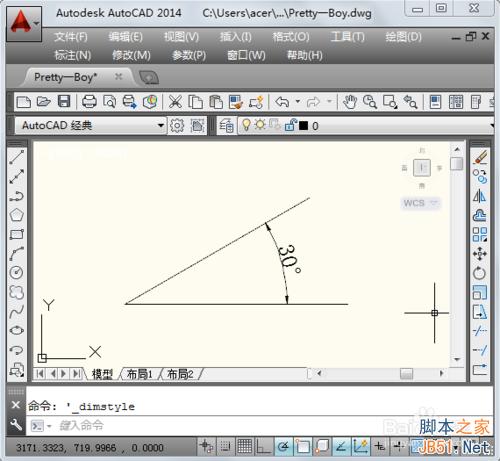Activate the Pan hand tool

350,102
